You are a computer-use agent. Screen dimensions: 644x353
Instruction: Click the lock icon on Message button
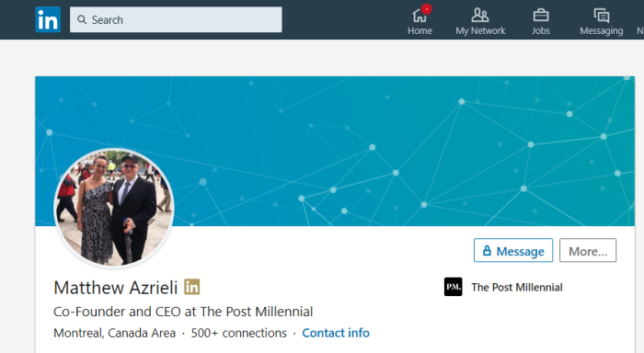[x=487, y=250]
